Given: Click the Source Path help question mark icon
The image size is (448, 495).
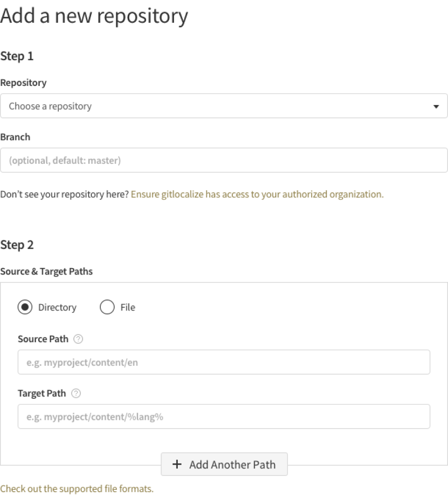Looking at the screenshot, I should [78, 339].
